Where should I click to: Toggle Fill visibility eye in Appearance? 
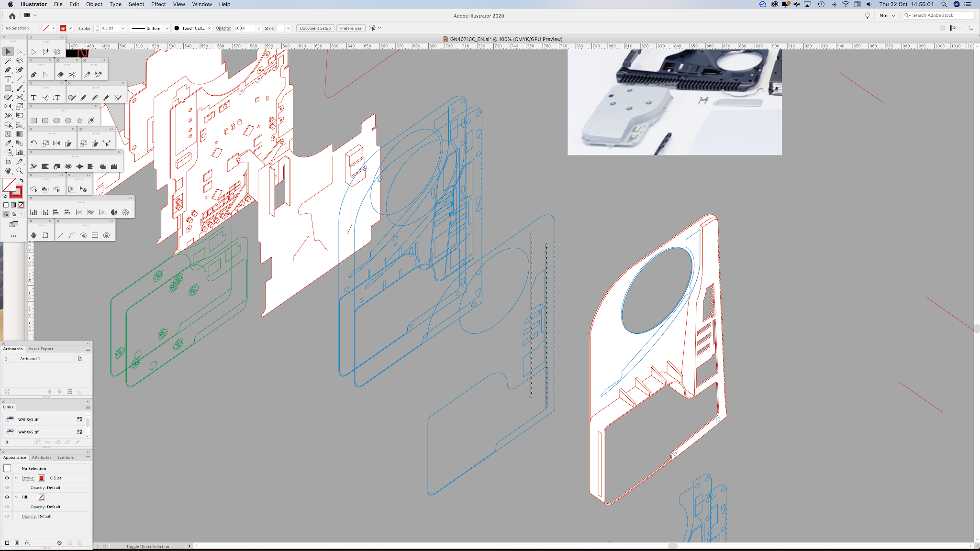[x=7, y=497]
